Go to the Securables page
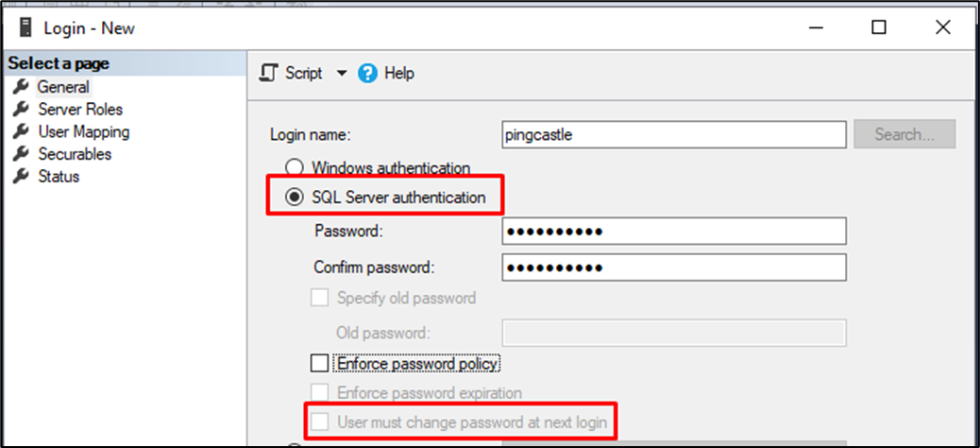 click(x=75, y=154)
